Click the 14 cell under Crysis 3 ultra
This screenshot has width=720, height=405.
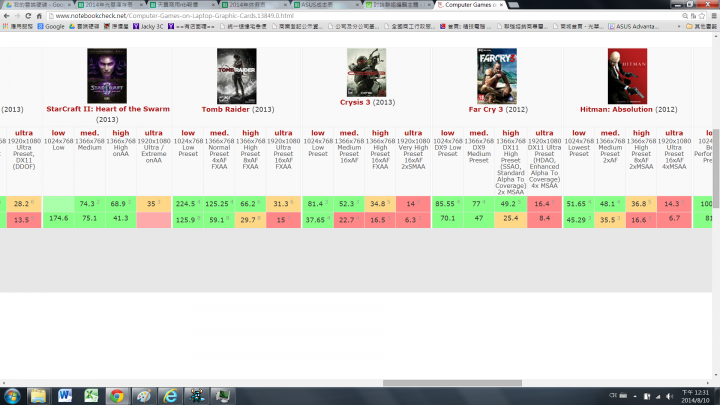(x=413, y=203)
